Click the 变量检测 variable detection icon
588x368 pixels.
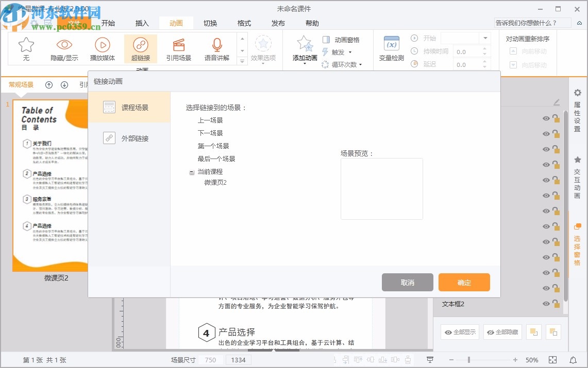(391, 49)
